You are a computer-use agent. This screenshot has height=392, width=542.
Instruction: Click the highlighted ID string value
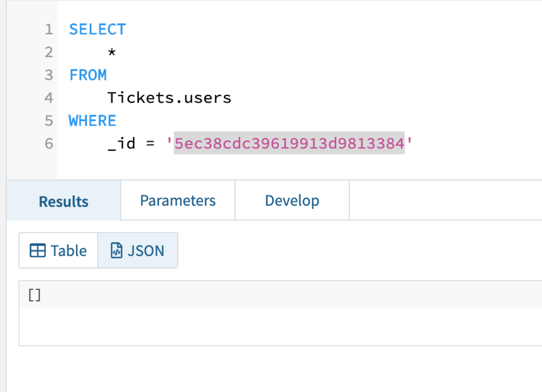pyautogui.click(x=289, y=144)
